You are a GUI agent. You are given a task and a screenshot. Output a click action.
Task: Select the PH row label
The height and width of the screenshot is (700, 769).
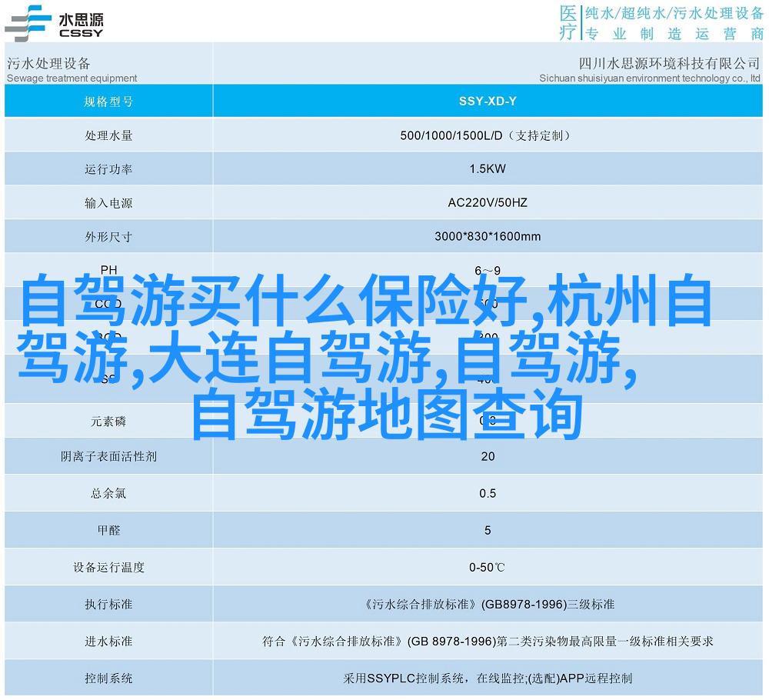tap(109, 270)
